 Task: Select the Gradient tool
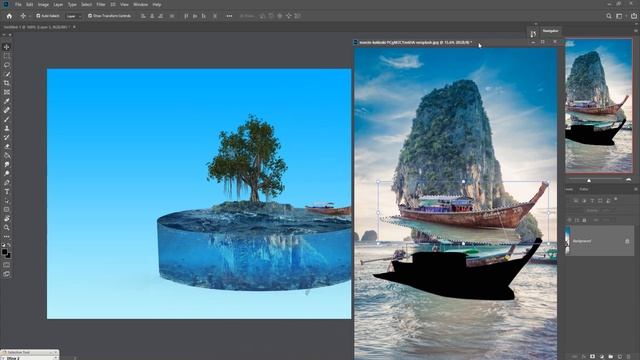click(7, 155)
